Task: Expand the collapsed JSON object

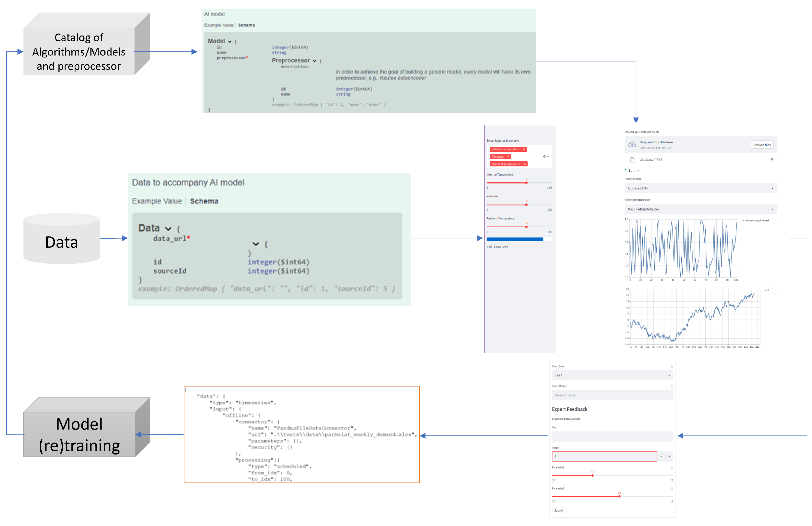Action: (626, 170)
